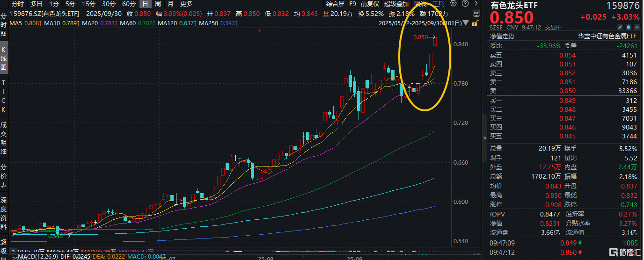Open the 更多 periods menu

click(x=186, y=4)
